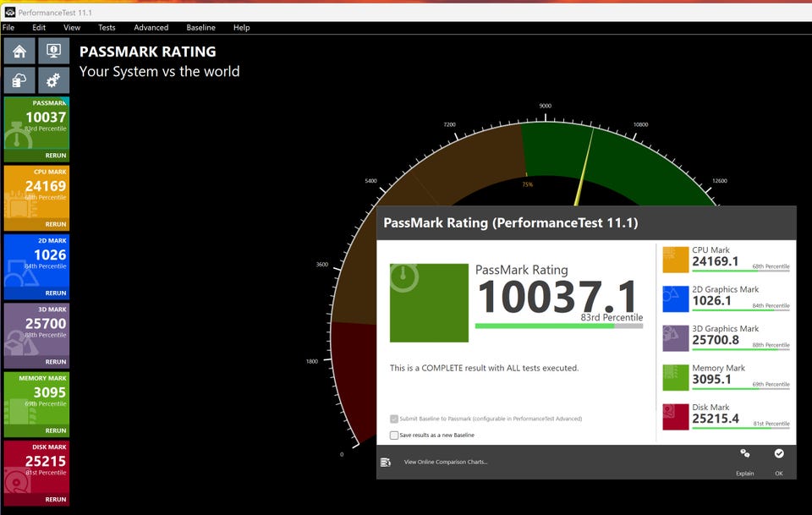This screenshot has height=515, width=812.
Task: Enable Save results as a new Baseline
Action: click(394, 436)
